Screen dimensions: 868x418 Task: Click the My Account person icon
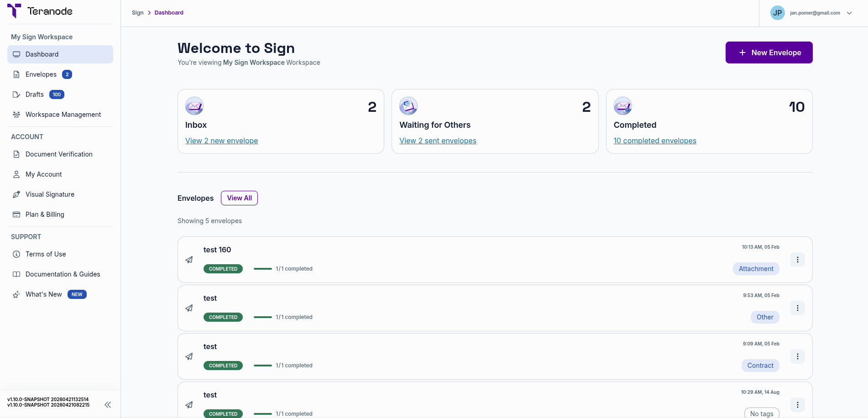pyautogui.click(x=16, y=174)
